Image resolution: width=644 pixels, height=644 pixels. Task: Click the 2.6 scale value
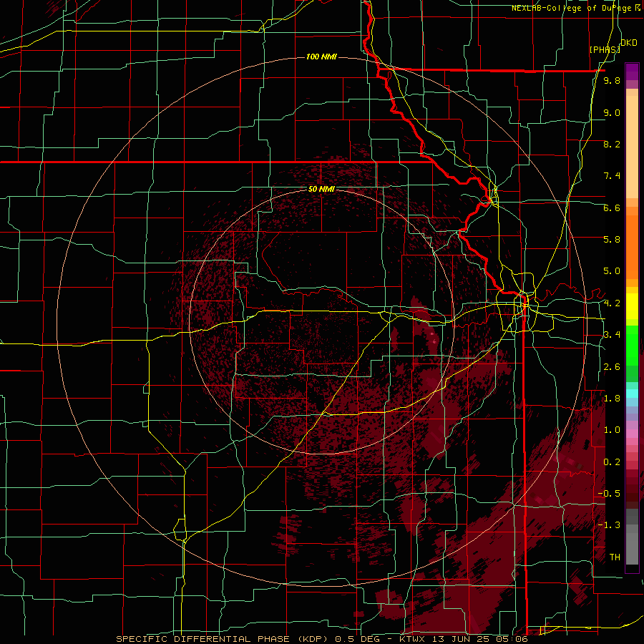tap(612, 367)
